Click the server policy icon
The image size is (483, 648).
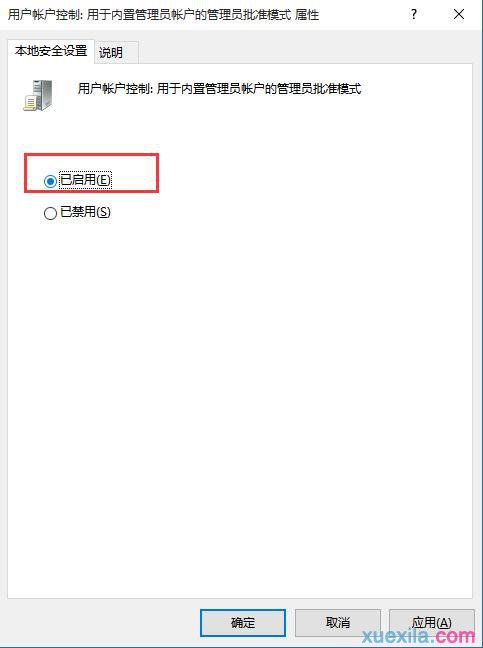(38, 95)
